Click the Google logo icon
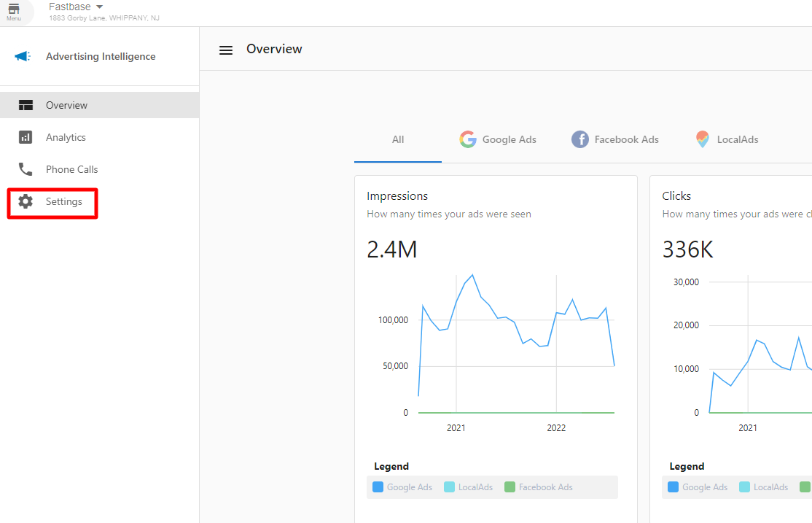Viewport: 812px width, 523px height. coord(468,139)
